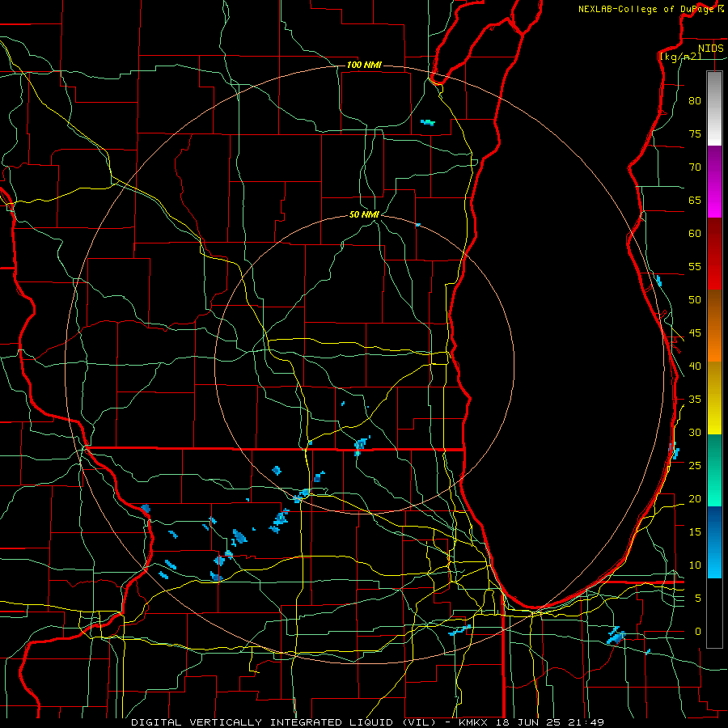Click the 0 value on the color scale
The image size is (728, 728).
(x=698, y=632)
